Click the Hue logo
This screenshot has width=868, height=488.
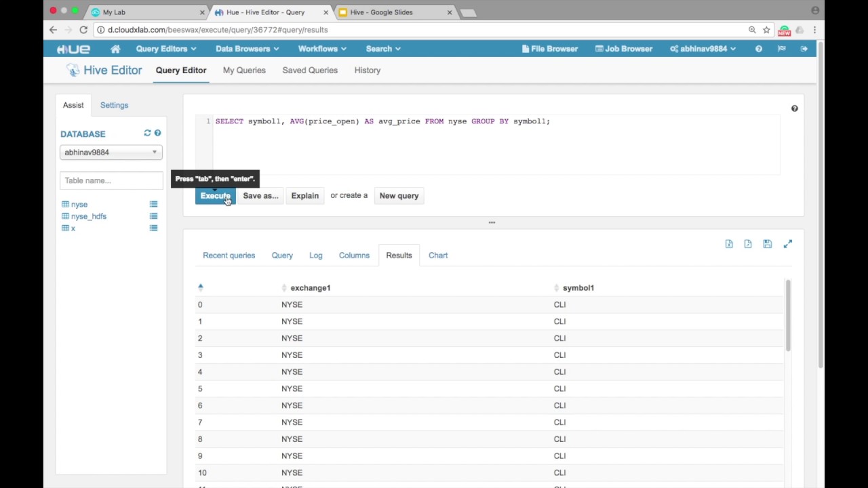point(73,49)
